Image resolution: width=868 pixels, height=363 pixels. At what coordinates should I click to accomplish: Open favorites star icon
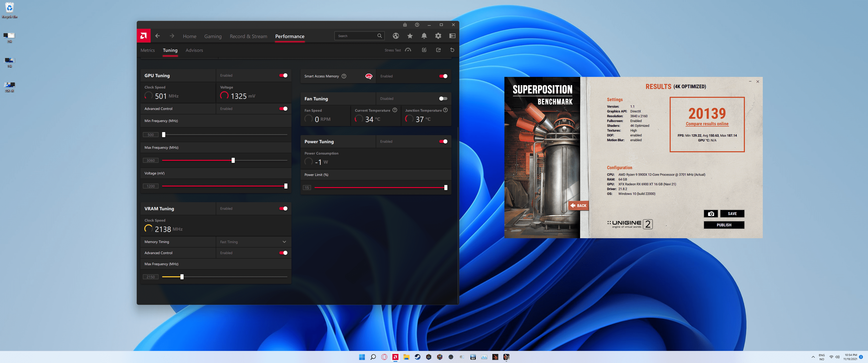click(x=410, y=36)
